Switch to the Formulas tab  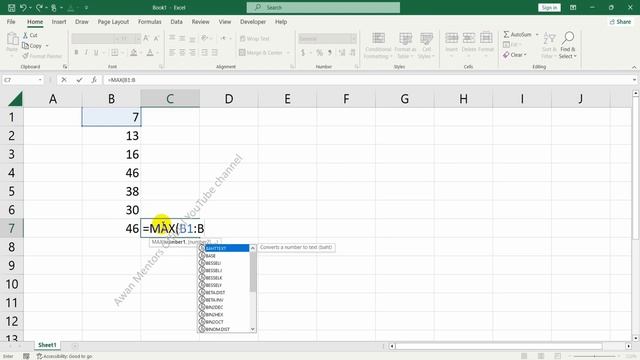click(x=149, y=22)
